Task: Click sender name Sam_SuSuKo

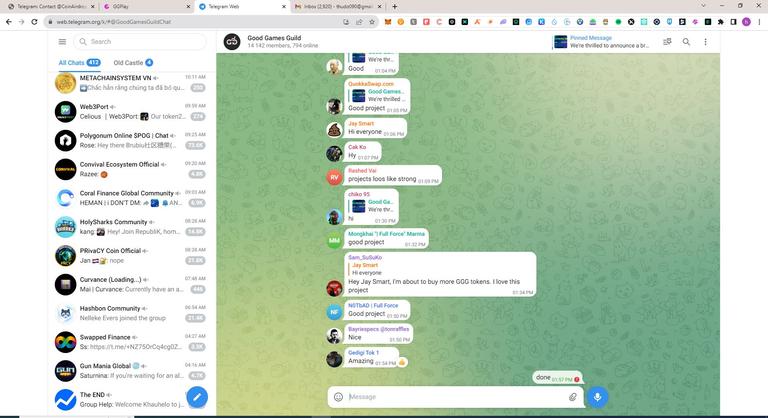Action: [x=365, y=257]
